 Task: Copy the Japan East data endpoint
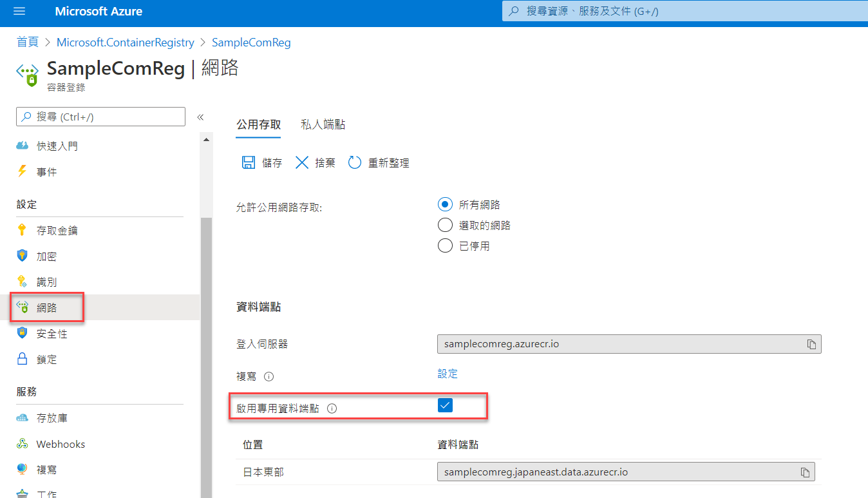point(805,472)
